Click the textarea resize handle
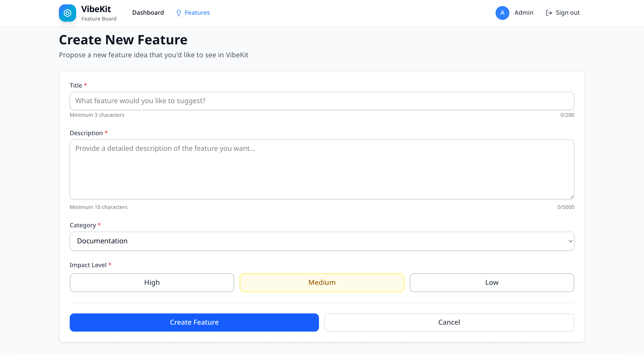 (x=572, y=197)
